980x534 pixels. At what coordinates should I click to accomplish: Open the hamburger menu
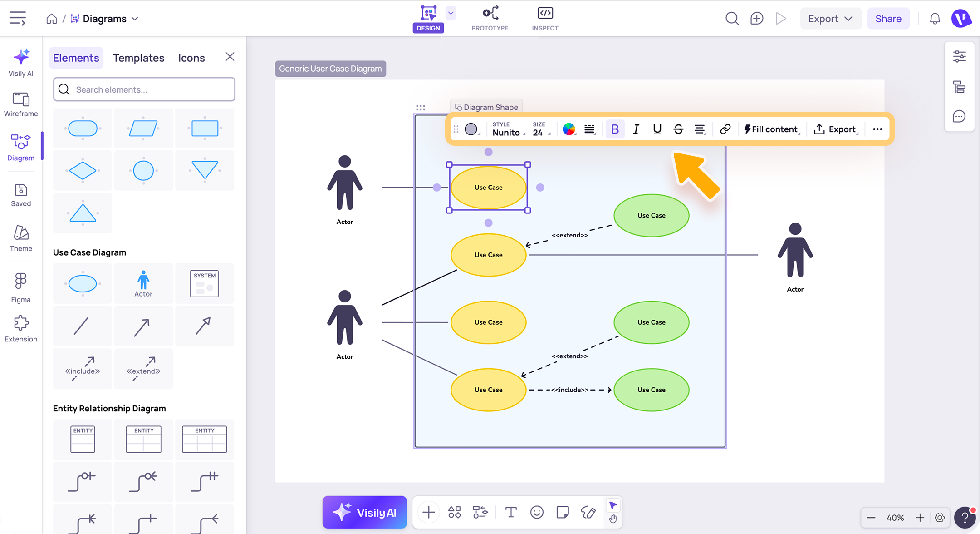pos(18,19)
